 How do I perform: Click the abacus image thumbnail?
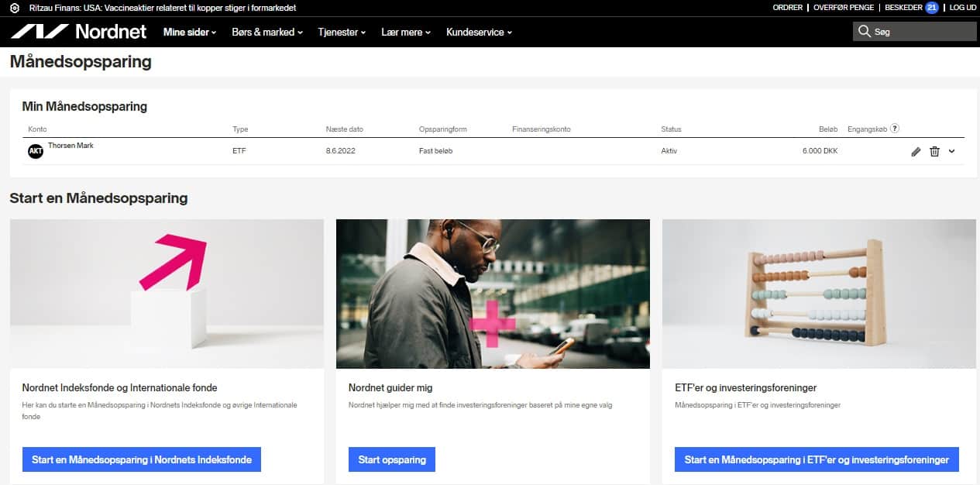818,293
